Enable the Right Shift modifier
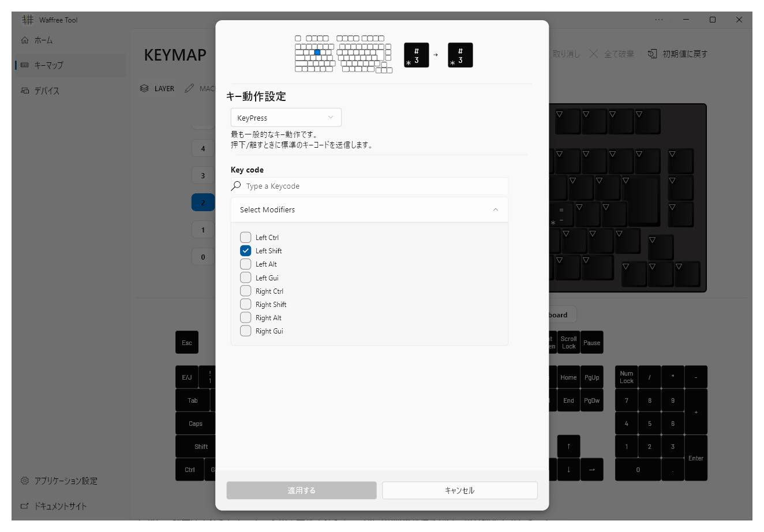764x532 pixels. click(246, 304)
